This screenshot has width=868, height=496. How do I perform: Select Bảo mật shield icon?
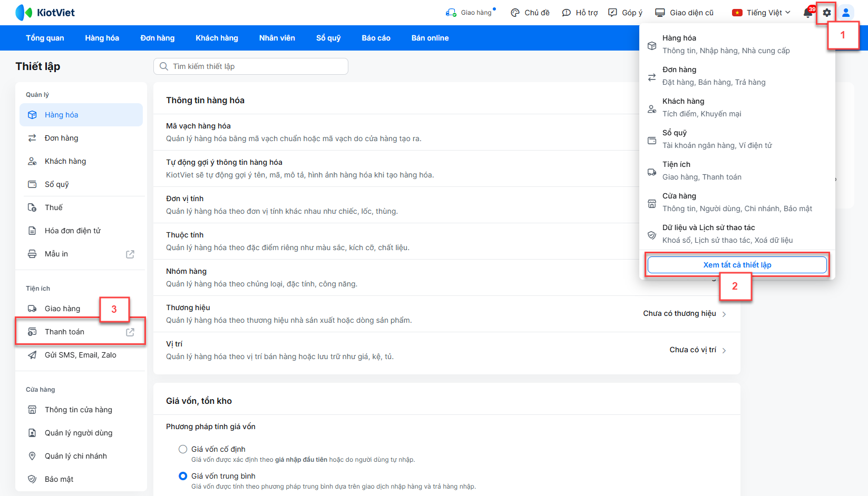(32, 479)
